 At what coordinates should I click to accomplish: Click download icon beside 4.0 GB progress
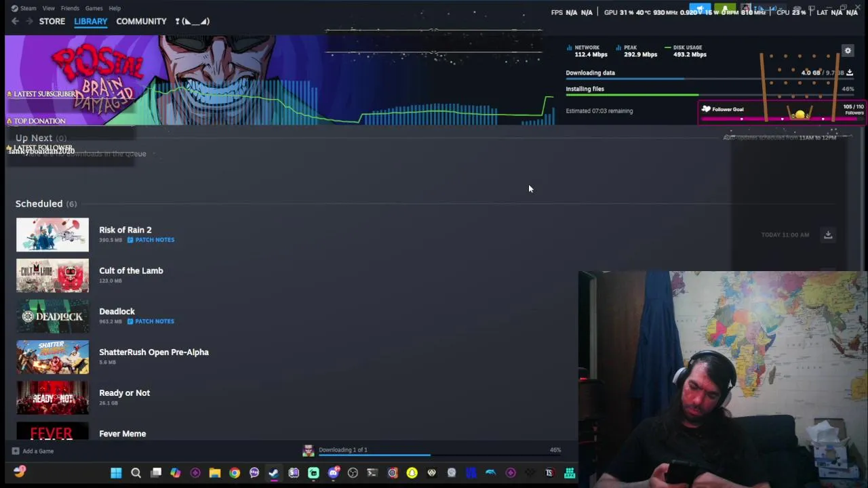pos(849,73)
